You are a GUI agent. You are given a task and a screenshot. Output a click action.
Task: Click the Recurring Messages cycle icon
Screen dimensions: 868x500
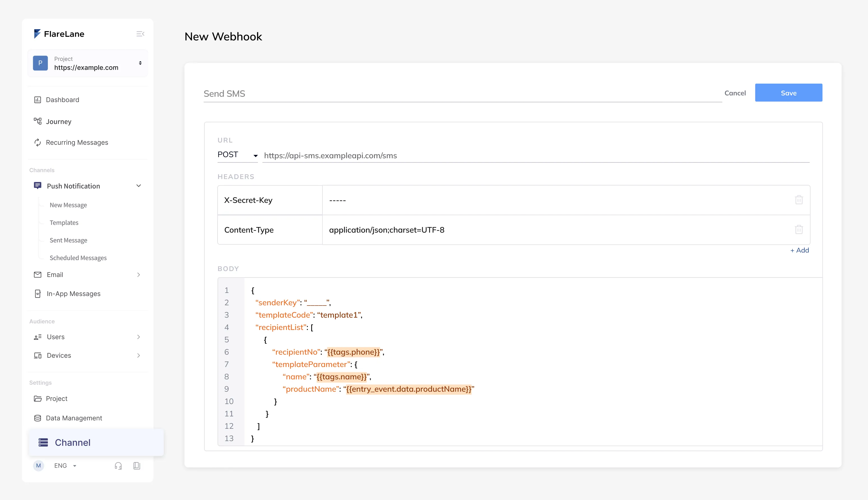click(37, 143)
